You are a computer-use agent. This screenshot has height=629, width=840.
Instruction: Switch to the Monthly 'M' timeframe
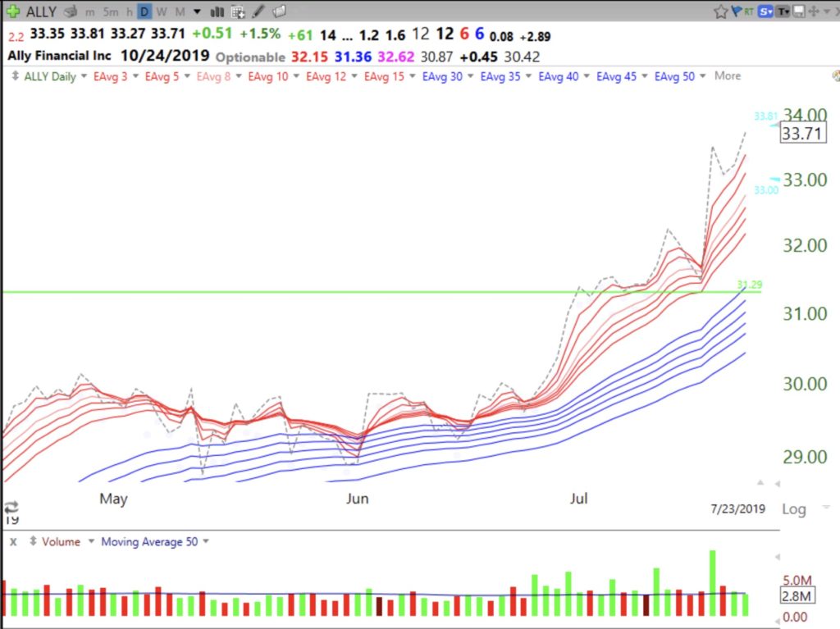180,11
